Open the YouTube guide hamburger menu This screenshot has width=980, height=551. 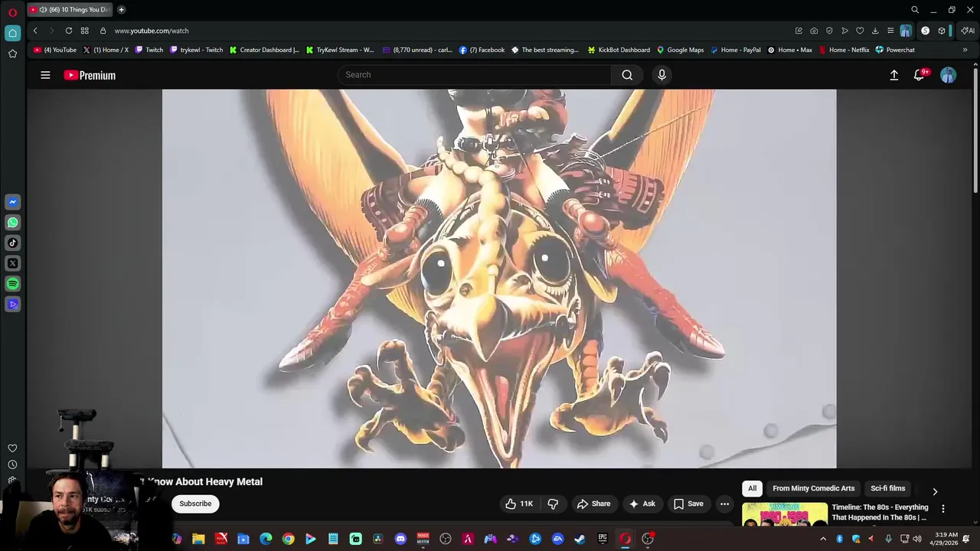[x=45, y=75]
